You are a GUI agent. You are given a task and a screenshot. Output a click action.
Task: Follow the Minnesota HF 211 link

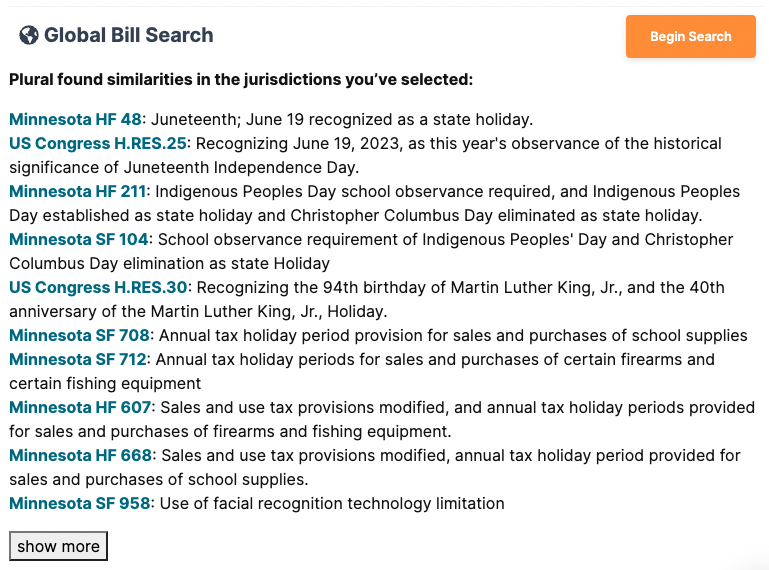point(79,191)
